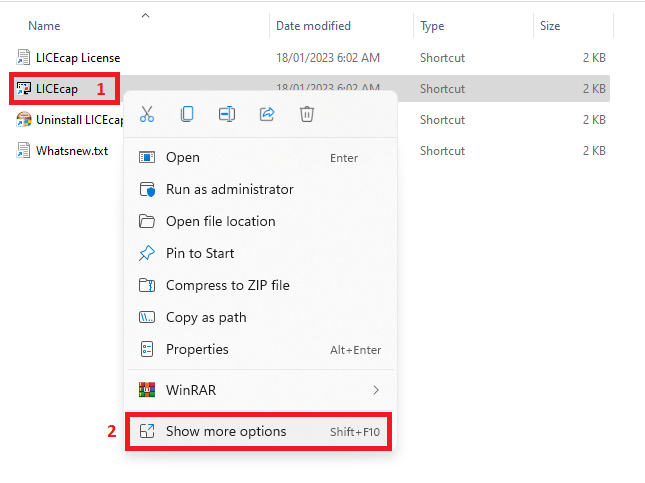
Task: Click 2 KB size of Whatsnew.txt row
Action: click(594, 151)
